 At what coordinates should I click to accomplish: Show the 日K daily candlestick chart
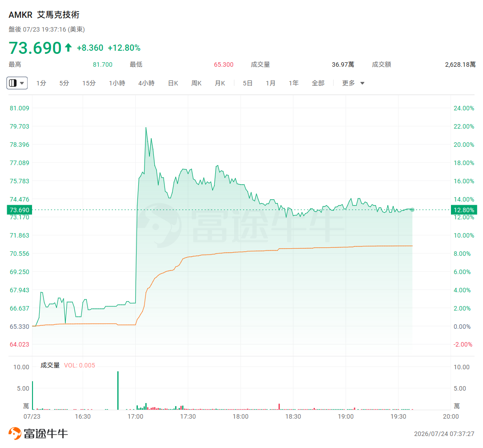pos(173,83)
